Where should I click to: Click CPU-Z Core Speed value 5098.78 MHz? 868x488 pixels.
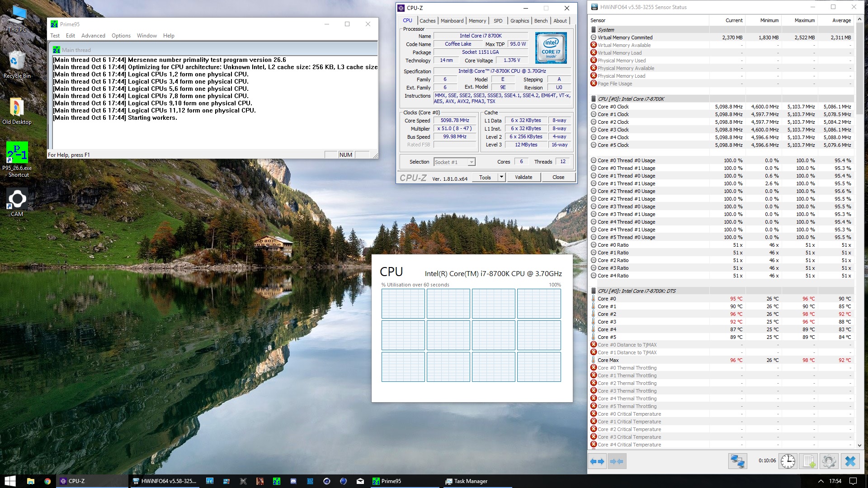pyautogui.click(x=455, y=120)
